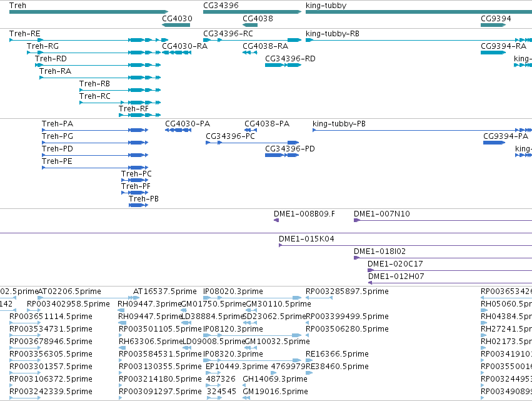
Task: Click transcript Treh-RB label
Action: [x=94, y=84]
